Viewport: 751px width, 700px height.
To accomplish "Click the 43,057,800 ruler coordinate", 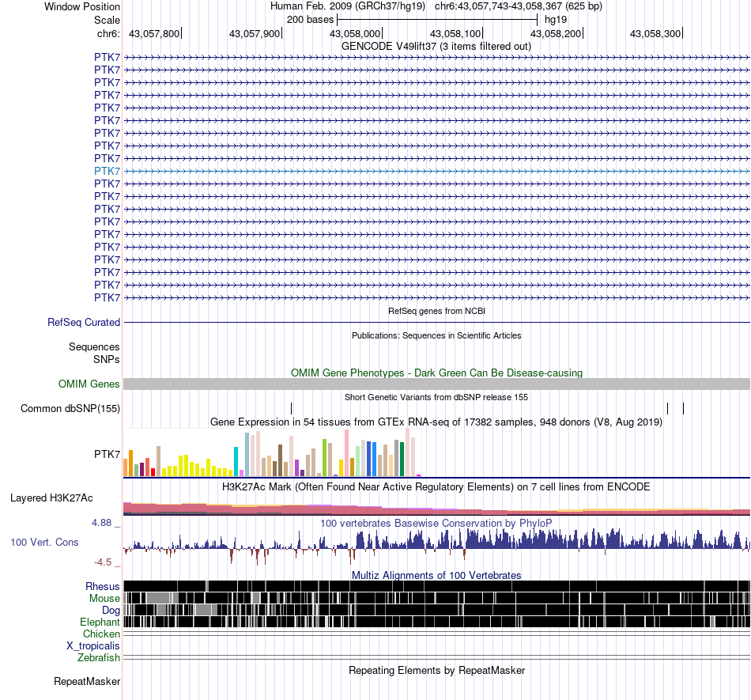I will pyautogui.click(x=153, y=33).
